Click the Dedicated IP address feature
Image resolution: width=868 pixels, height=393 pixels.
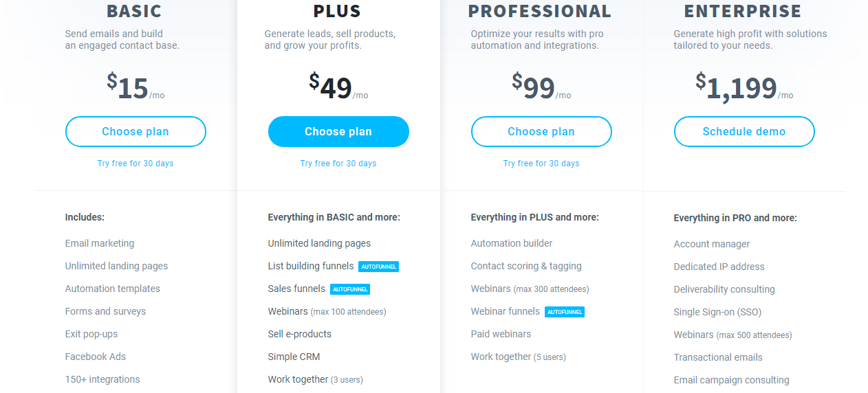point(719,267)
